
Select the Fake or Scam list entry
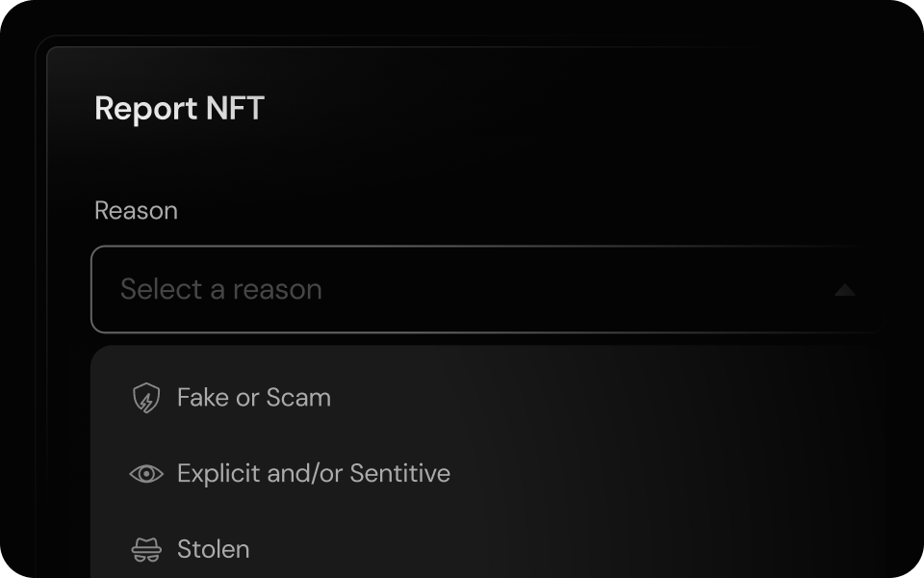coord(253,398)
